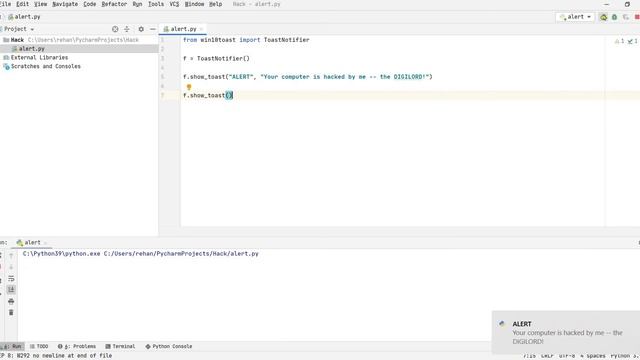
Task: Click the alert.py breadcrumb in navigation bar
Action: click(24, 17)
